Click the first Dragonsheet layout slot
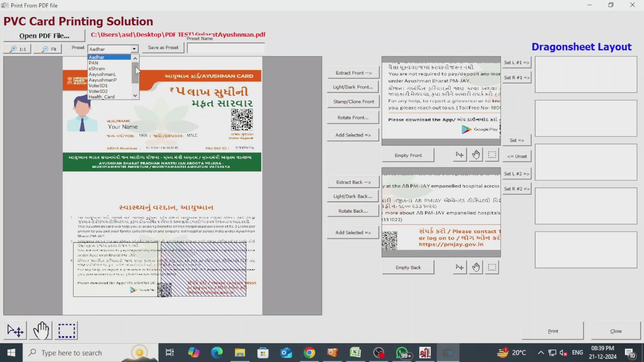This screenshot has height=362, width=644. pyautogui.click(x=586, y=74)
